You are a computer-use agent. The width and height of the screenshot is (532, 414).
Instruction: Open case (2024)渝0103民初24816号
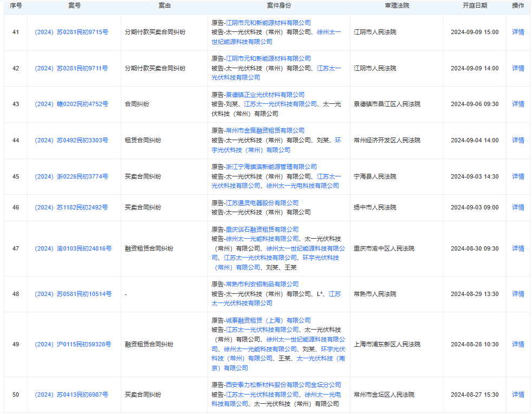pos(73,248)
